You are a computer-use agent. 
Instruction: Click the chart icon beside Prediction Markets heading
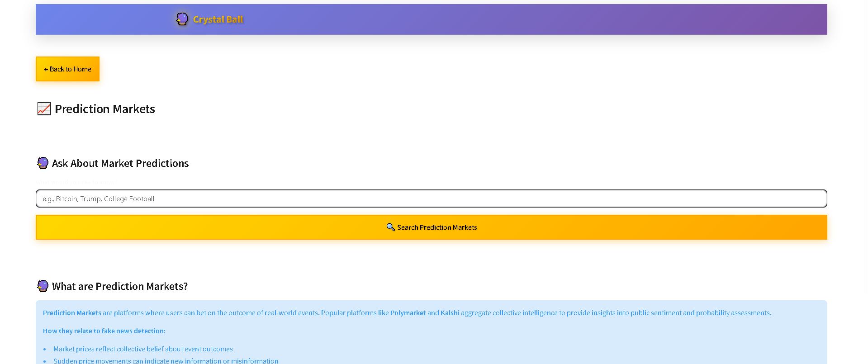point(44,109)
